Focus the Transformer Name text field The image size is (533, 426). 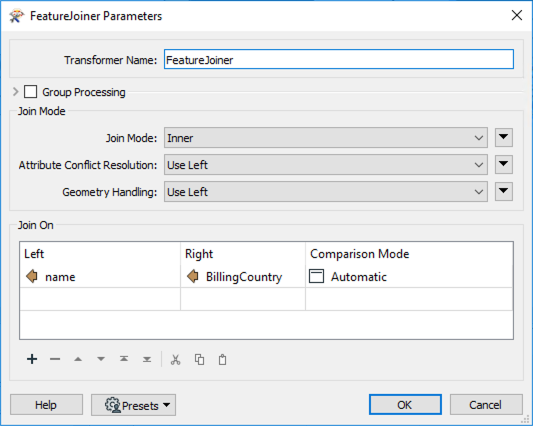pyautogui.click(x=339, y=59)
